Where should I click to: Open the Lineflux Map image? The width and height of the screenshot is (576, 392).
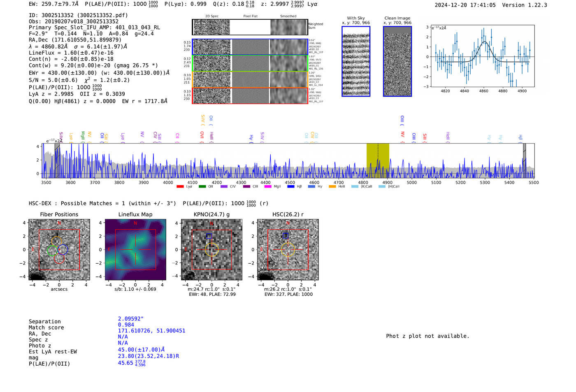click(x=135, y=249)
